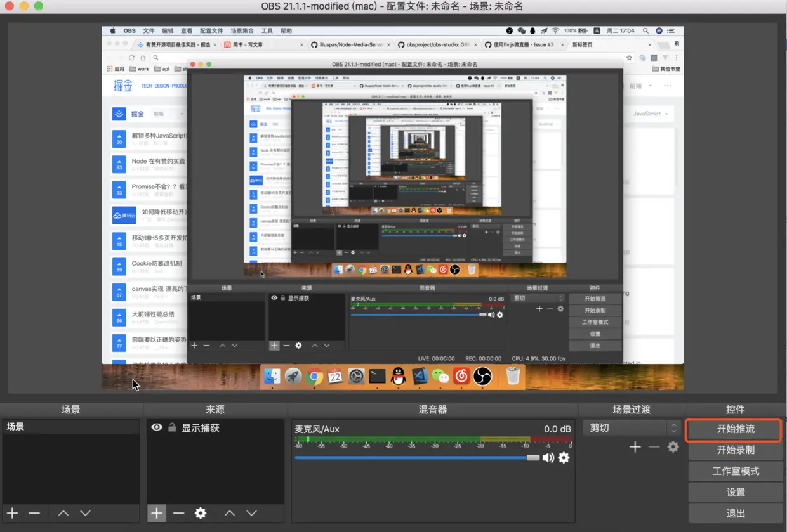Remove the selected scene with the Scenes minus icon
787x532 pixels.
[34, 513]
